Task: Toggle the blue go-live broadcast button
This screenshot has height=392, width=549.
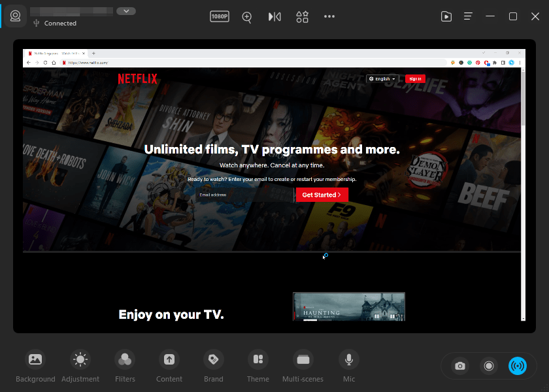Action: [x=518, y=366]
